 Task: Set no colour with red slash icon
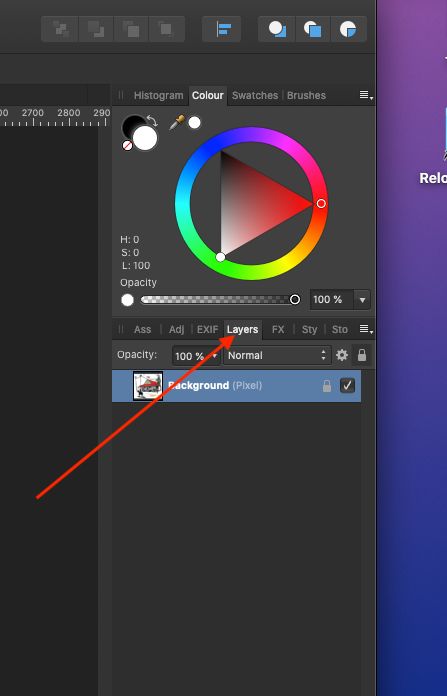point(127,145)
